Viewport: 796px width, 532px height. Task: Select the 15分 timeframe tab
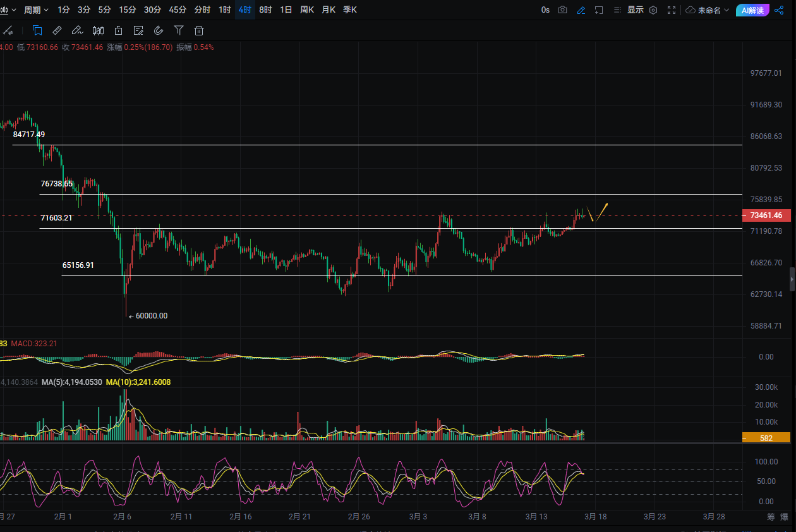coord(128,10)
